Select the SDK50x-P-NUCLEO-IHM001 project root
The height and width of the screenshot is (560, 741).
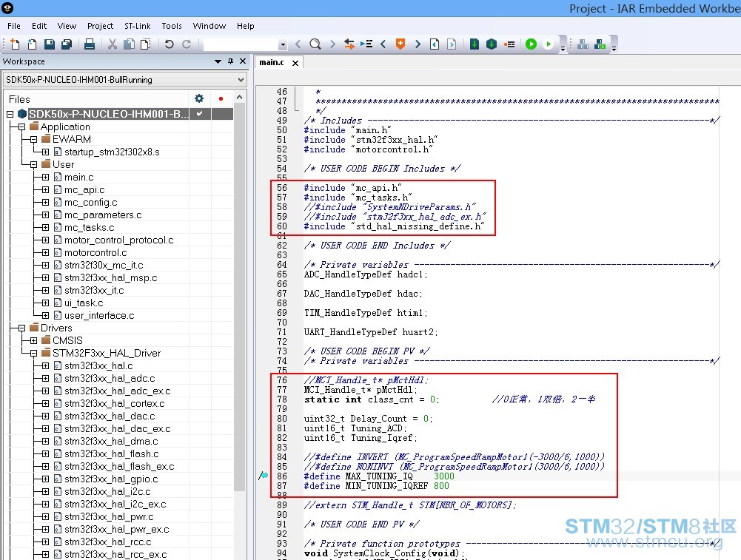(109, 114)
